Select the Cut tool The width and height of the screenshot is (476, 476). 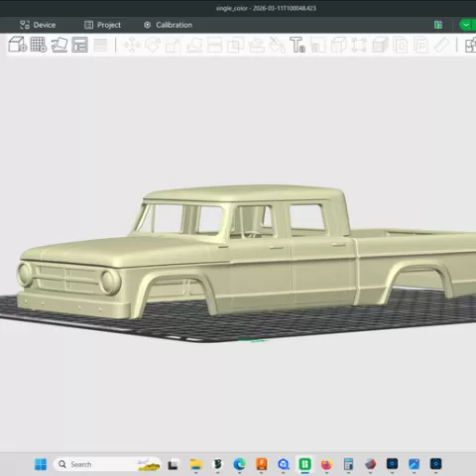[214, 45]
